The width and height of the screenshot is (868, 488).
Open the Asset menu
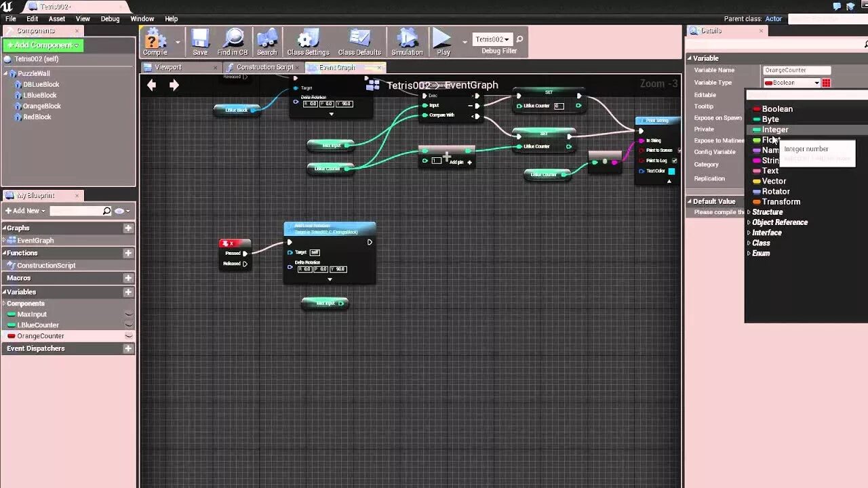(x=57, y=19)
